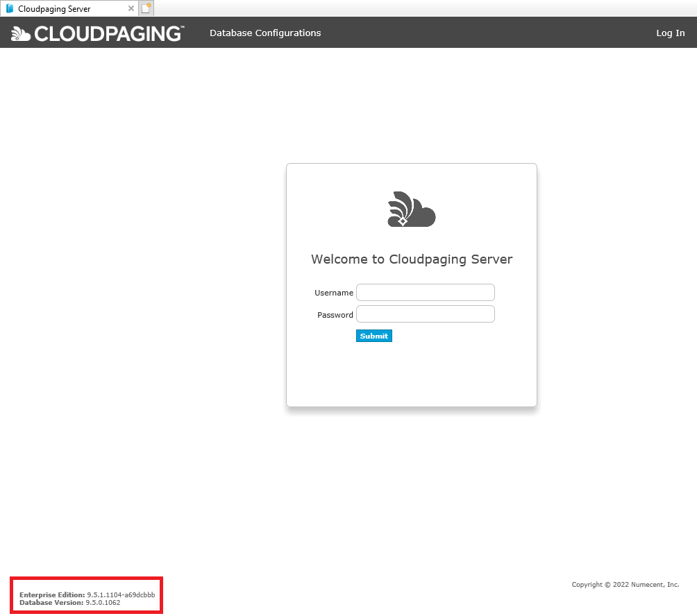Click the Cloudpaging favicon in the browser tab
Screen dimensions: 697x616
pyautogui.click(x=9, y=8)
